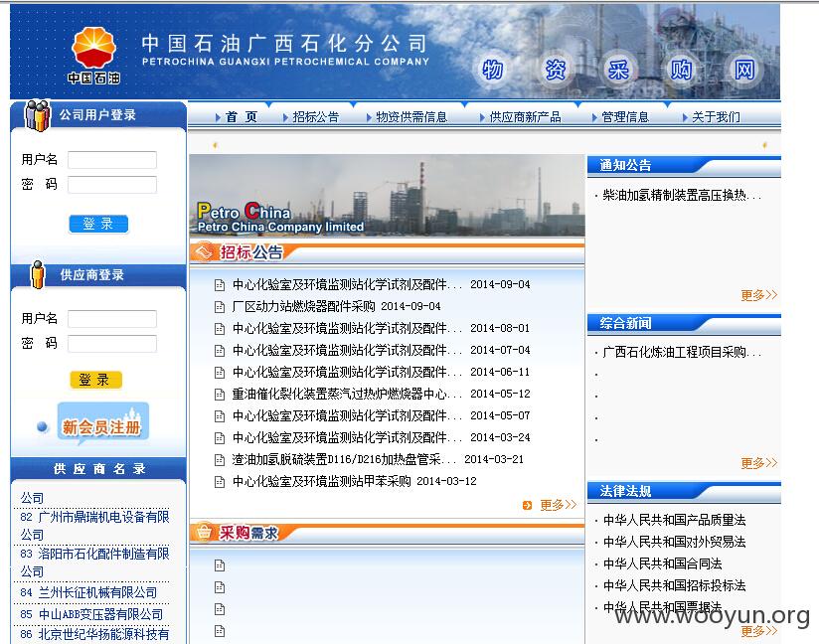Click the orange arrow icon beside 招标公告 更多
The image size is (819, 644).
tap(527, 505)
